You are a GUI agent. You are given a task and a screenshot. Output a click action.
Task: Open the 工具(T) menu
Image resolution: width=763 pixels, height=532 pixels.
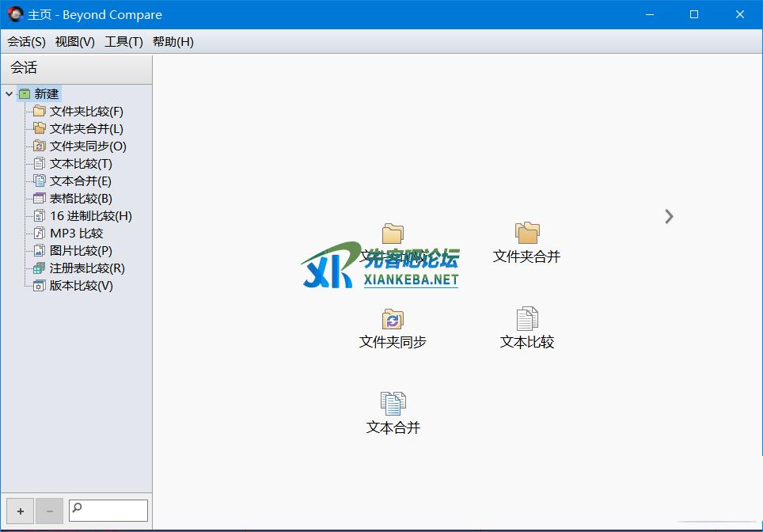123,42
